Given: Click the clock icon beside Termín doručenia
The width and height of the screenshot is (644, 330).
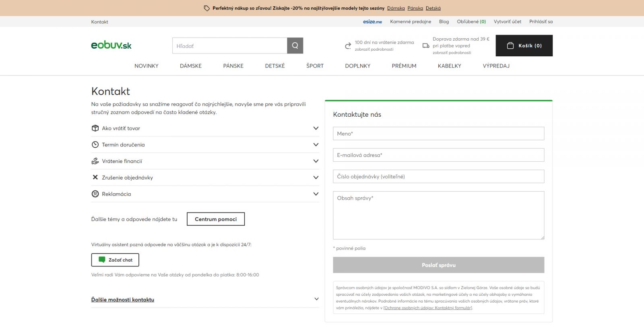Looking at the screenshot, I should 95,145.
